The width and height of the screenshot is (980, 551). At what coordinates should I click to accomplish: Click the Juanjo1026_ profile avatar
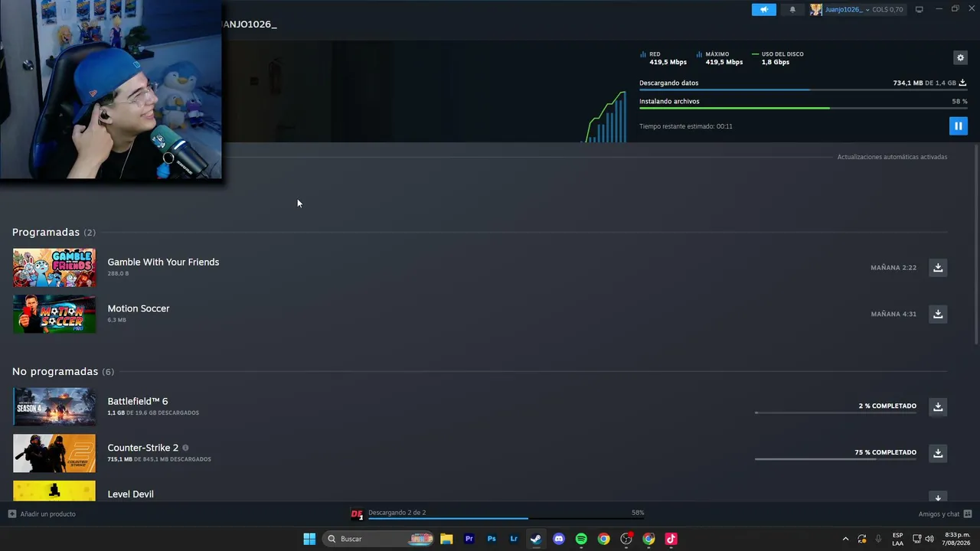(x=816, y=9)
